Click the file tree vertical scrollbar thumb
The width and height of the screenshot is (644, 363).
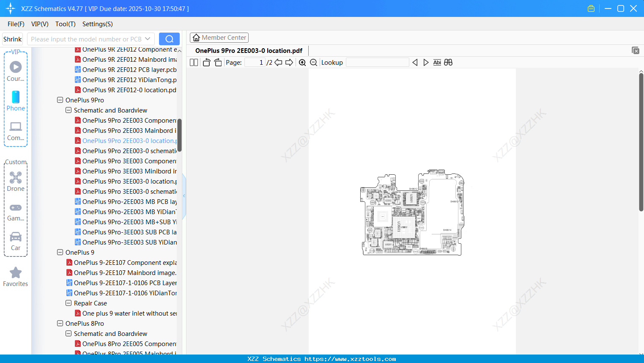(x=179, y=135)
